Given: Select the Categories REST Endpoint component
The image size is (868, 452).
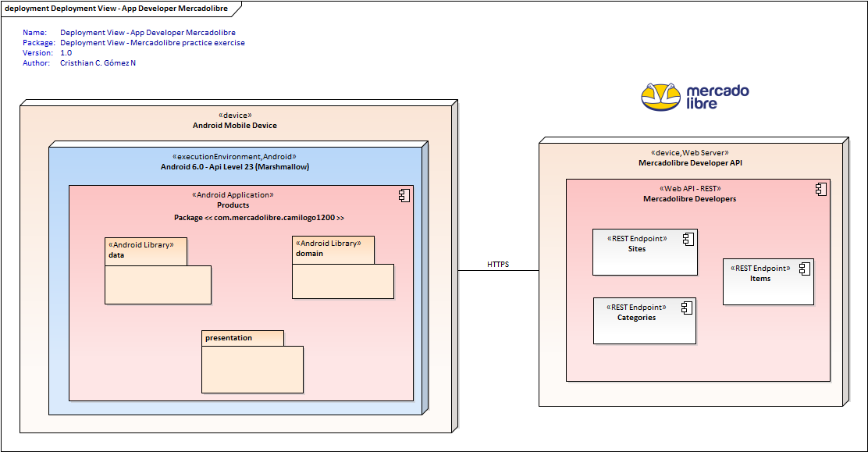Looking at the screenshot, I should [x=644, y=321].
